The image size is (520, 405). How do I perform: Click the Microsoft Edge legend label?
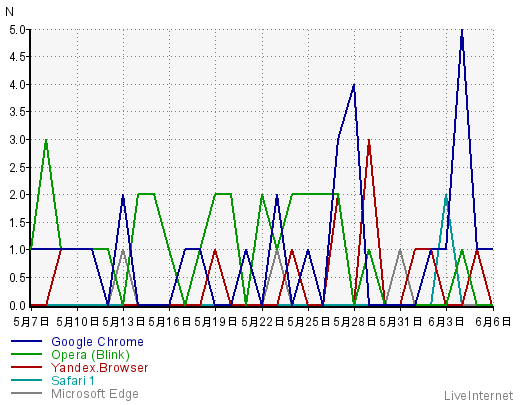95,394
